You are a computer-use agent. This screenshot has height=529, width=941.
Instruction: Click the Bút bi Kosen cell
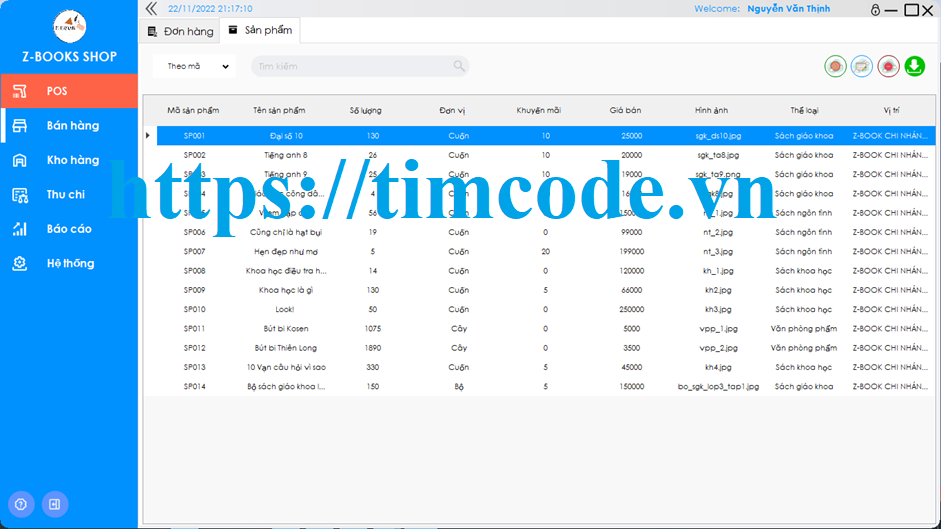pyautogui.click(x=286, y=328)
